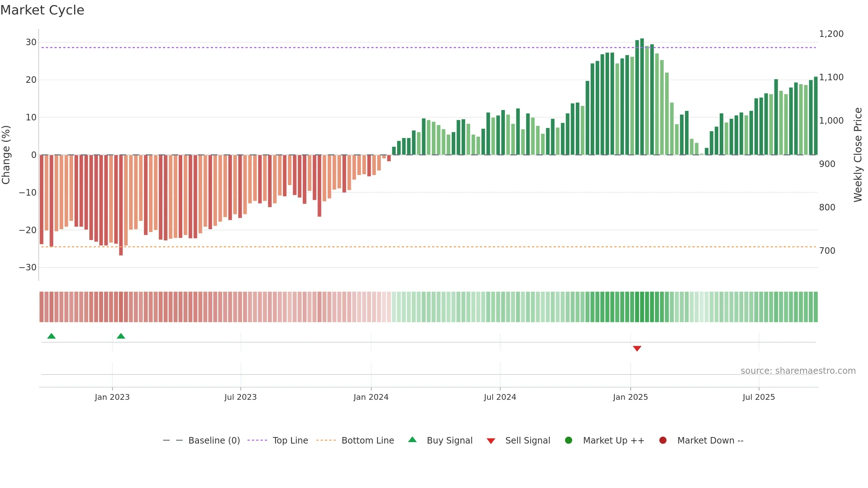This screenshot has height=488, width=868.
Task: Toggle the Market Up ++ legend entry
Action: click(x=605, y=441)
